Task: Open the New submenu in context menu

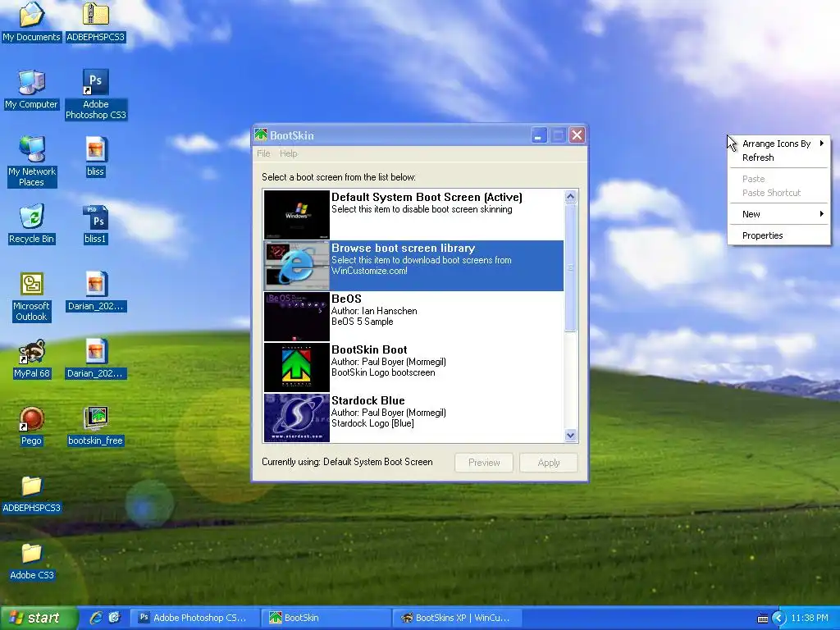Action: tap(779, 214)
